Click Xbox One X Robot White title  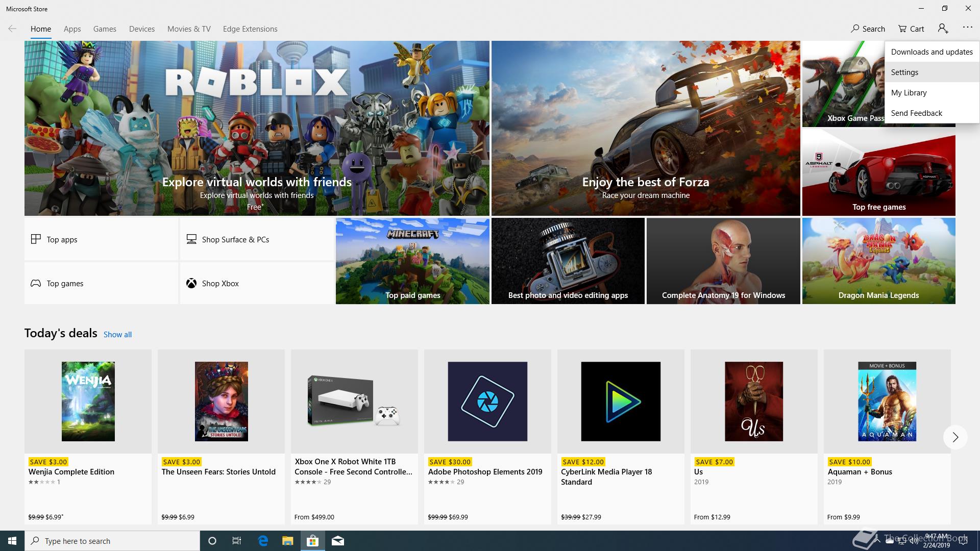tap(353, 467)
